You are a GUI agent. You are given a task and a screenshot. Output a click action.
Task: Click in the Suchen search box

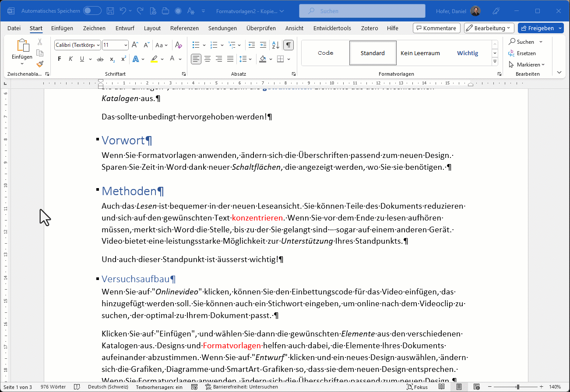click(x=362, y=11)
